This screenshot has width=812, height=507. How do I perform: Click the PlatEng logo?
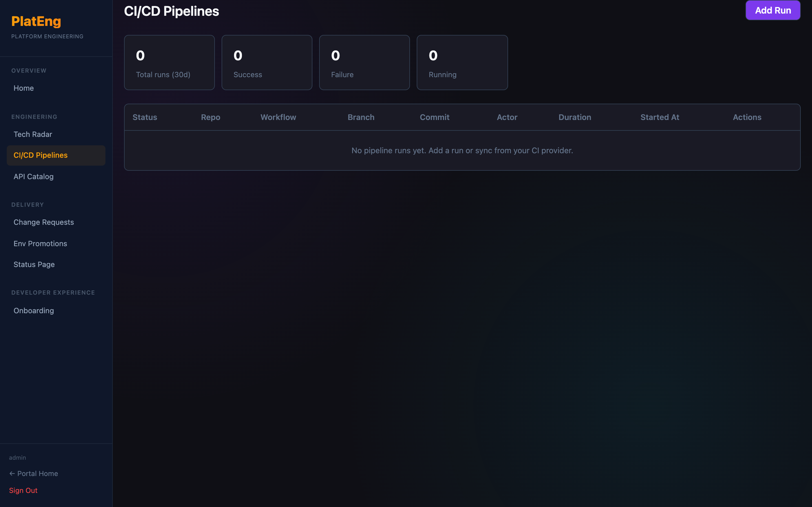(36, 21)
